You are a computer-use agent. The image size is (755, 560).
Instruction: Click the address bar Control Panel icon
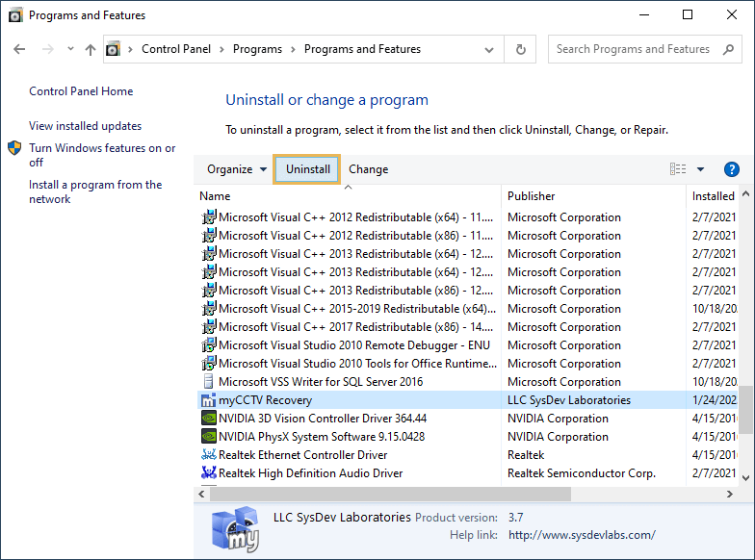[113, 49]
